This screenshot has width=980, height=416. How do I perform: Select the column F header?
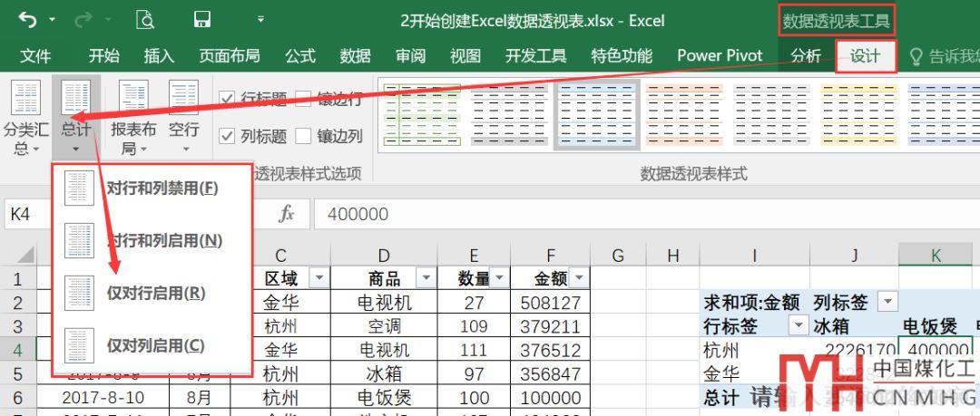[x=550, y=255]
